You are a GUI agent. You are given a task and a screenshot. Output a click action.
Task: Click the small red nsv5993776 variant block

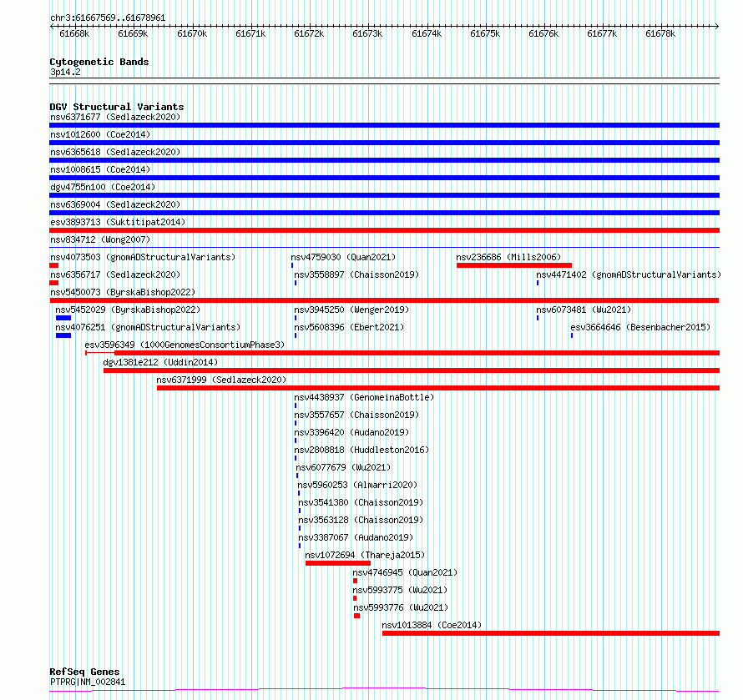(356, 616)
